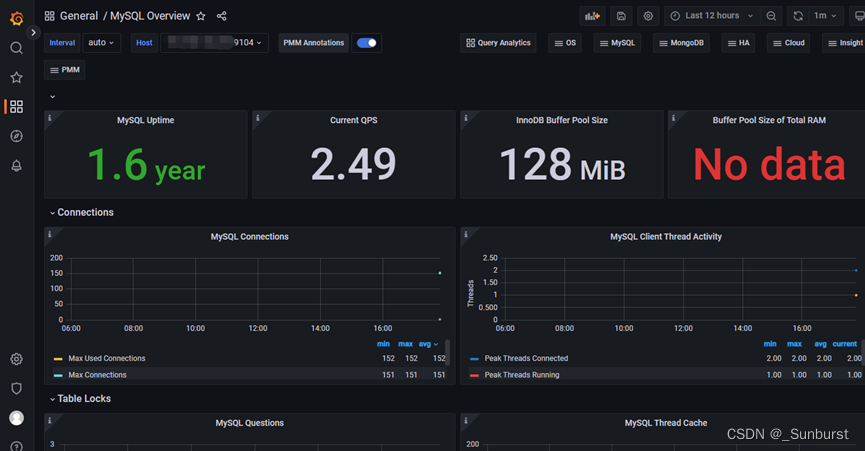The image size is (865, 451).
Task: Open the Explore compass icon
Action: [17, 136]
